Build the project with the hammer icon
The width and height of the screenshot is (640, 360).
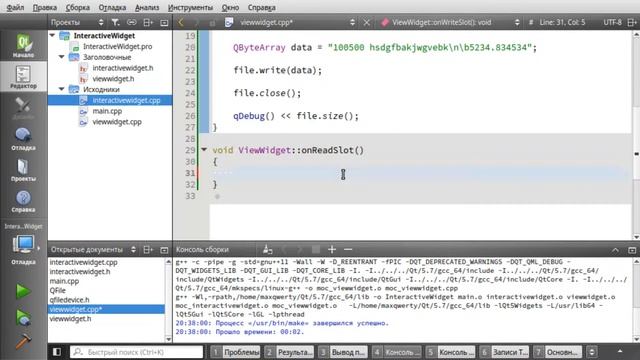point(23,341)
